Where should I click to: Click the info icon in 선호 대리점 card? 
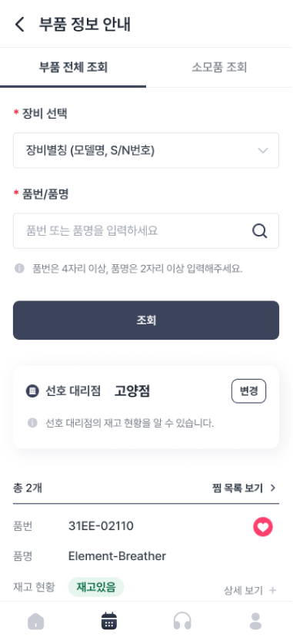(x=32, y=423)
